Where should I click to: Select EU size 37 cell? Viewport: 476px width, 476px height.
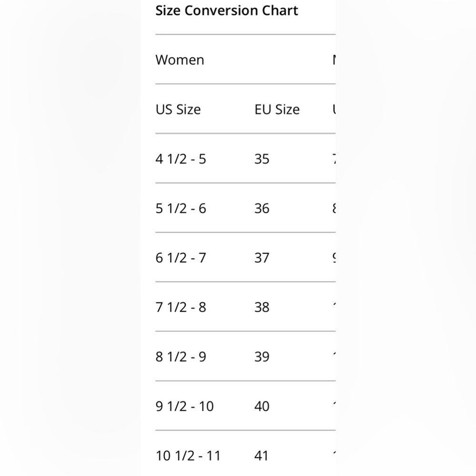tap(262, 258)
